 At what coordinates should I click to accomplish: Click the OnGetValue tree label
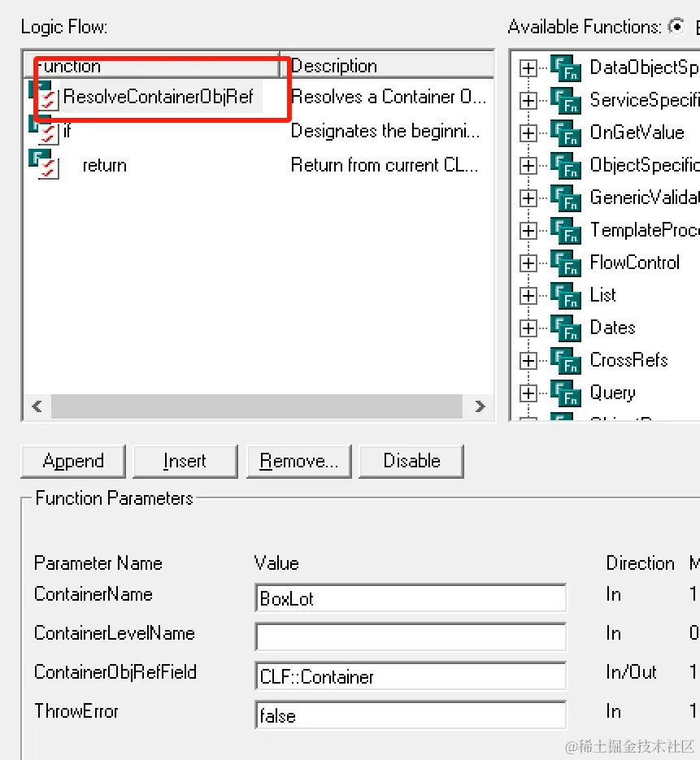tap(637, 132)
